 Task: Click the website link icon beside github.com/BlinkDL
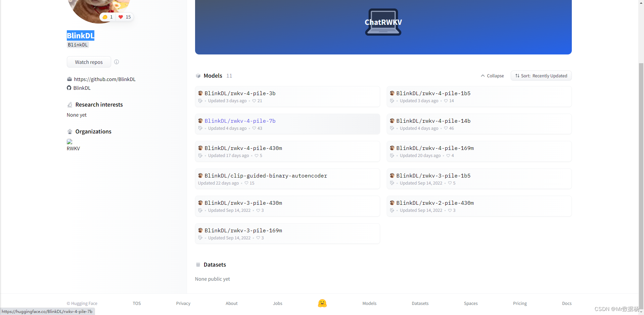(x=69, y=79)
